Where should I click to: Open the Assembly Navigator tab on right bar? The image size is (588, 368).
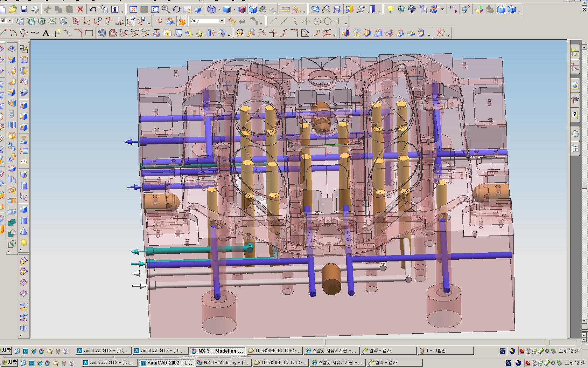point(575,52)
